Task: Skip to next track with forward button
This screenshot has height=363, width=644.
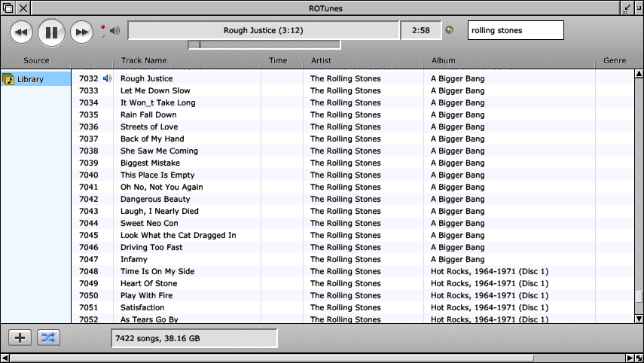Action: click(82, 32)
